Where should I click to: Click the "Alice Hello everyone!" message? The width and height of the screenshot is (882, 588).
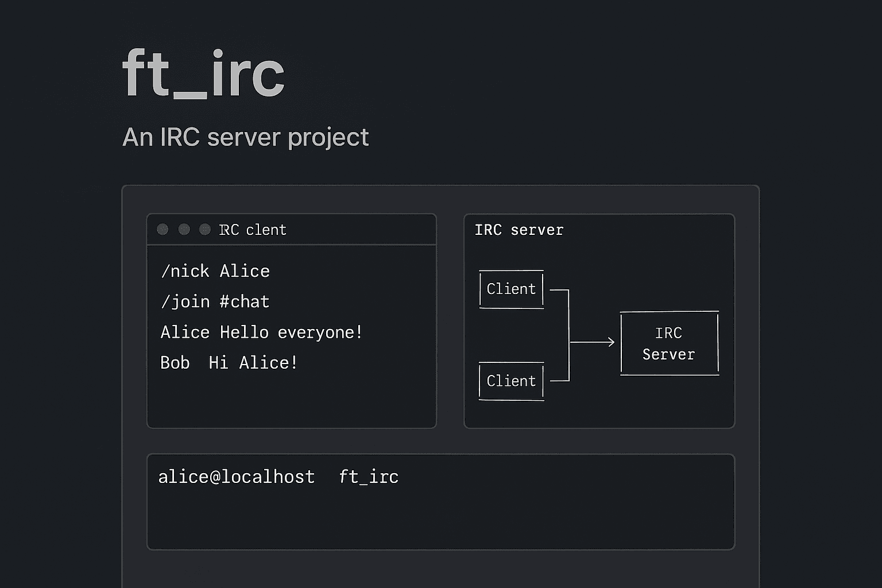point(261,332)
